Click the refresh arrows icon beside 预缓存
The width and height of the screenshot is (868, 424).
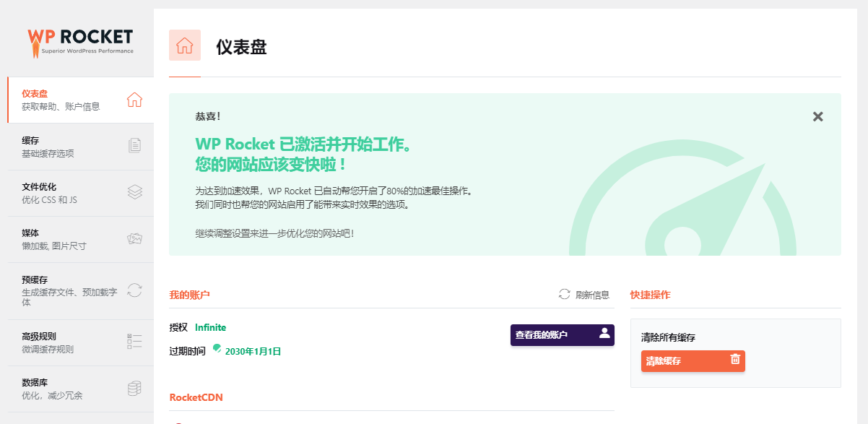pos(134,290)
